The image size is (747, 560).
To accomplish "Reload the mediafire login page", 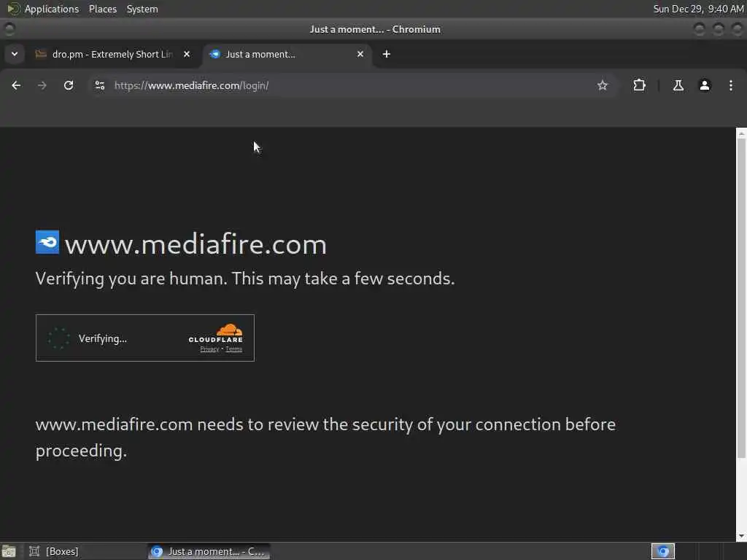I will (x=69, y=85).
